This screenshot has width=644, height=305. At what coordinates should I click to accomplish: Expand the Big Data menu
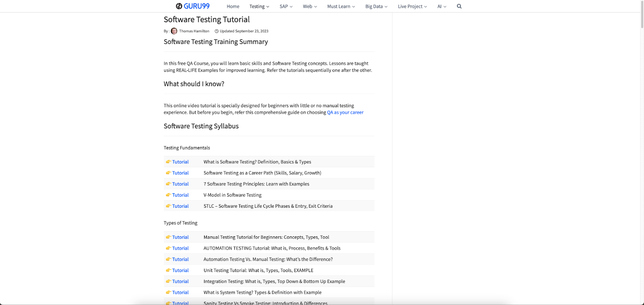point(376,6)
